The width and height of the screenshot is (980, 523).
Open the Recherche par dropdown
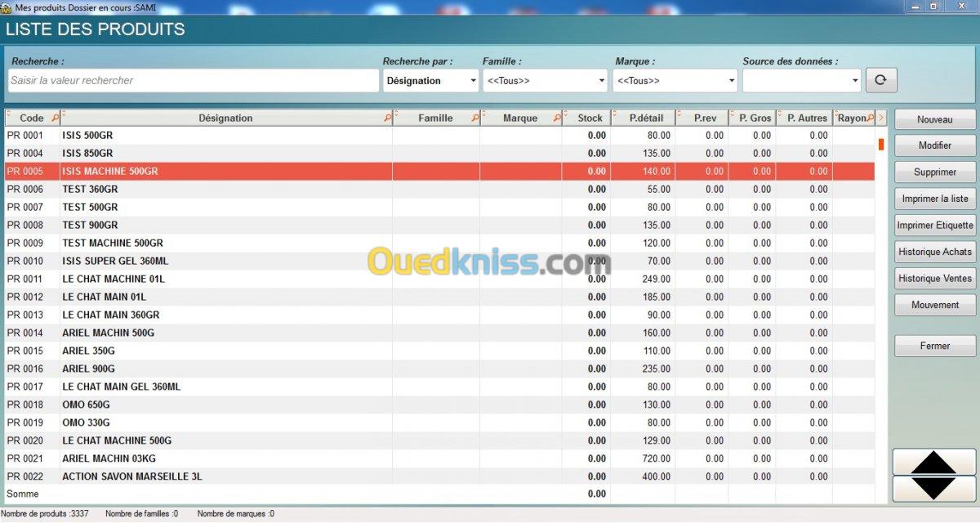430,81
